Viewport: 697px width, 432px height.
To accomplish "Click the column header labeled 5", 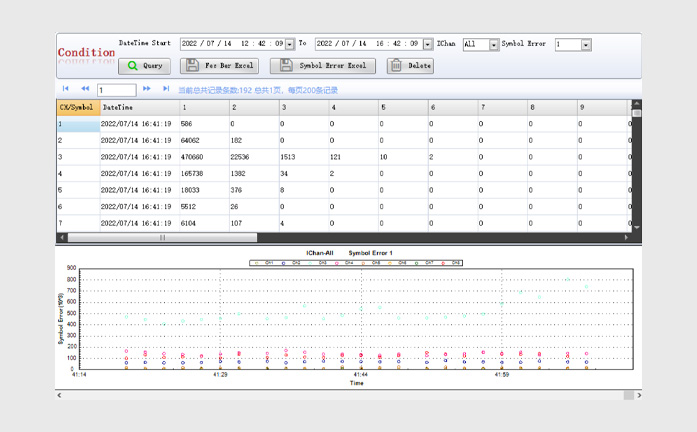I will point(403,108).
